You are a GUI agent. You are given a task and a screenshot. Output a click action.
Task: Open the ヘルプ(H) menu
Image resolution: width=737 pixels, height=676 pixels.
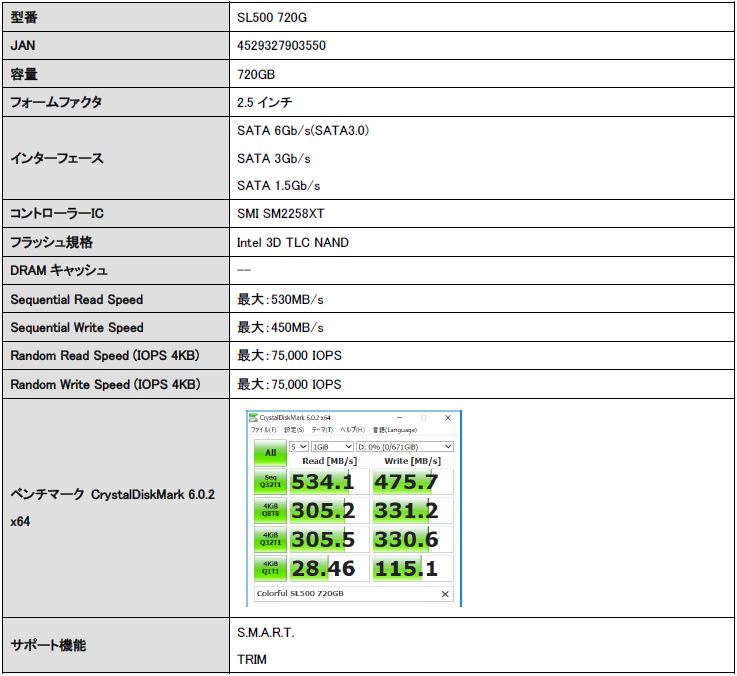tap(353, 430)
